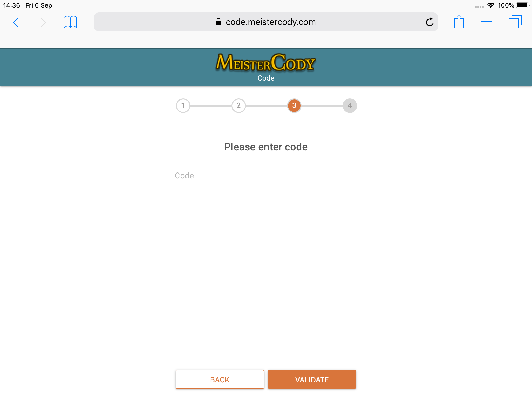Go to step 1 in progress indicator
Screen dimensions: 532x399
pyautogui.click(x=183, y=105)
